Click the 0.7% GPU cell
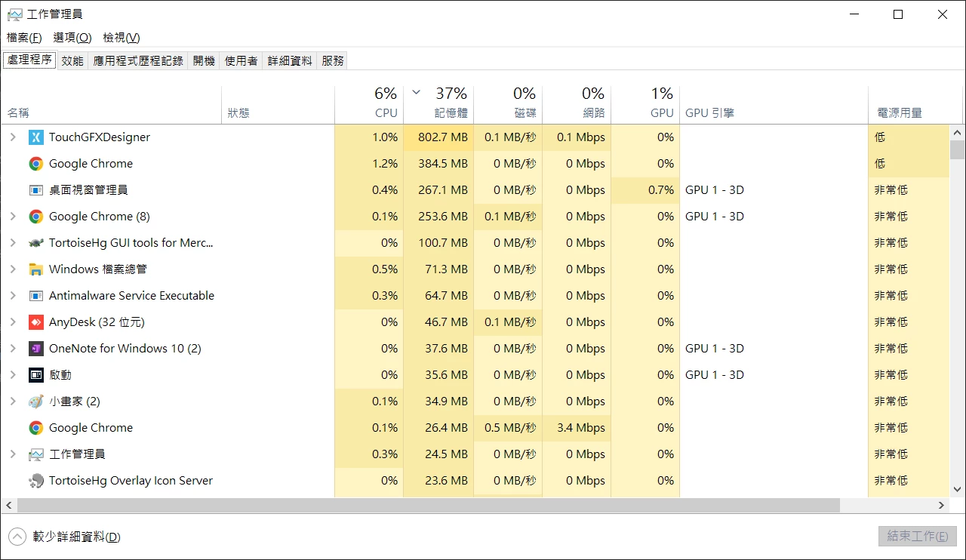 (645, 190)
